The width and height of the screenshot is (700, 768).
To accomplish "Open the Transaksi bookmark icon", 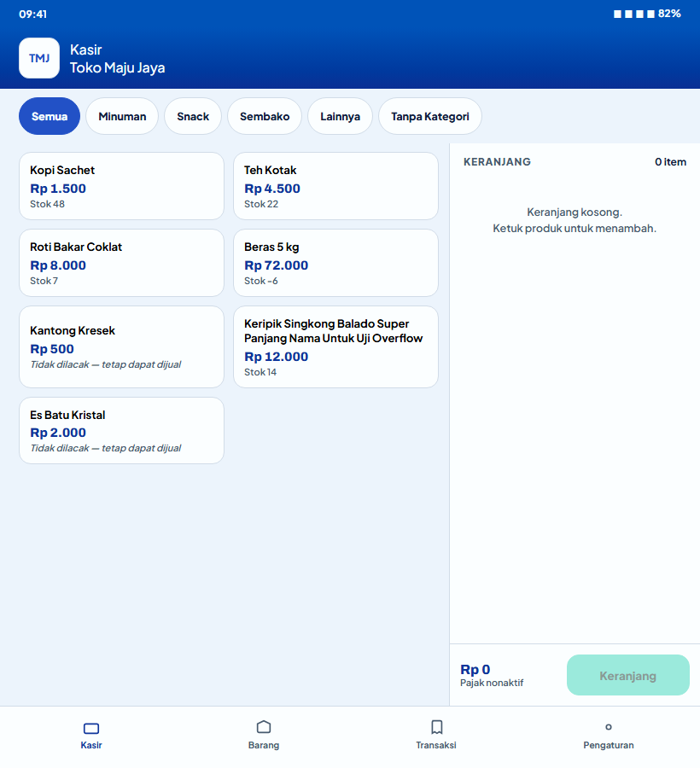I will pos(436,727).
